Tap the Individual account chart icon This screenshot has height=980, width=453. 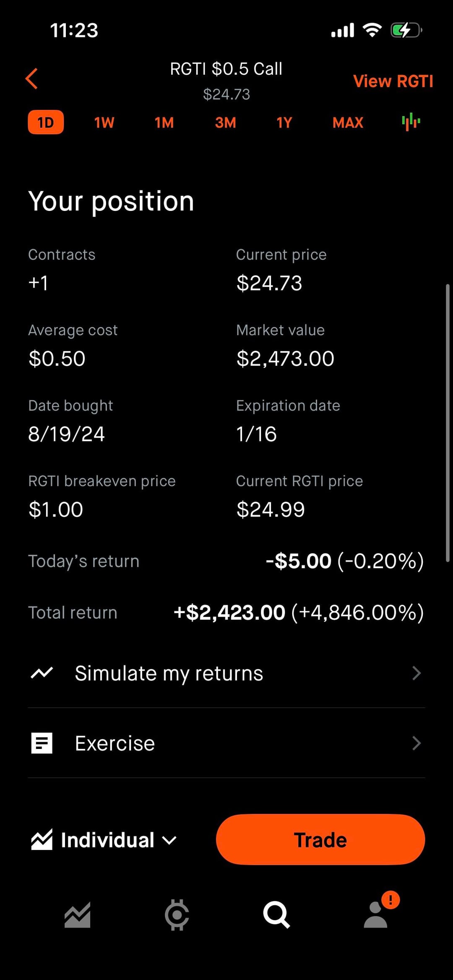(42, 840)
